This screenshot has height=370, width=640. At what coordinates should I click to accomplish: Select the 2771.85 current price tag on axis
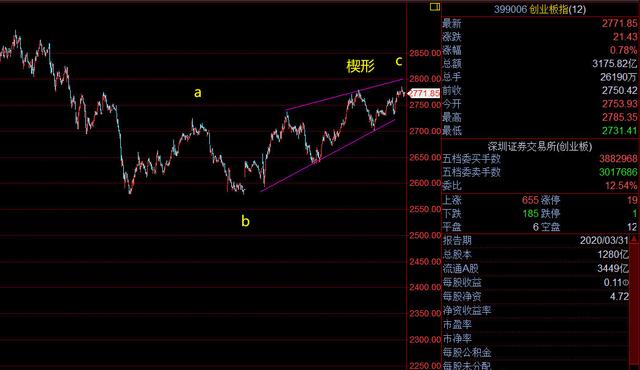pos(424,93)
